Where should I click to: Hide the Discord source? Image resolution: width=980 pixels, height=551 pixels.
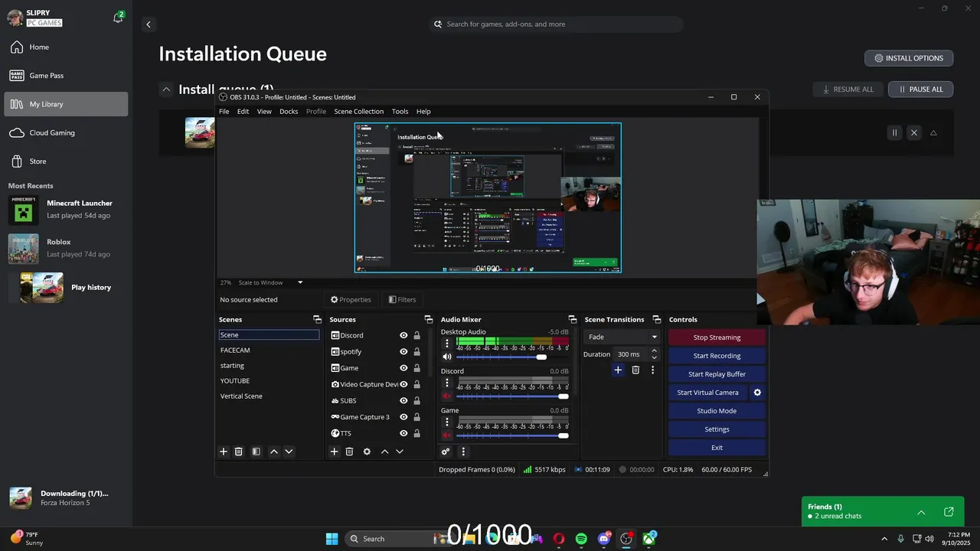[403, 335]
